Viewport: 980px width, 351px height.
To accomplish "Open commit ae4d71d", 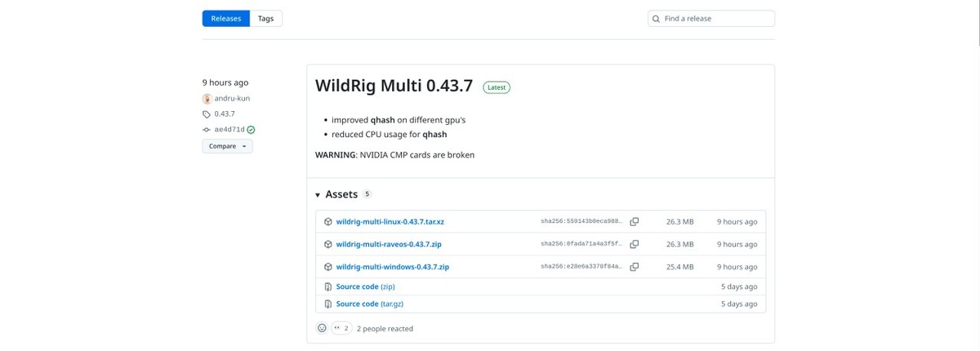I will coord(229,130).
